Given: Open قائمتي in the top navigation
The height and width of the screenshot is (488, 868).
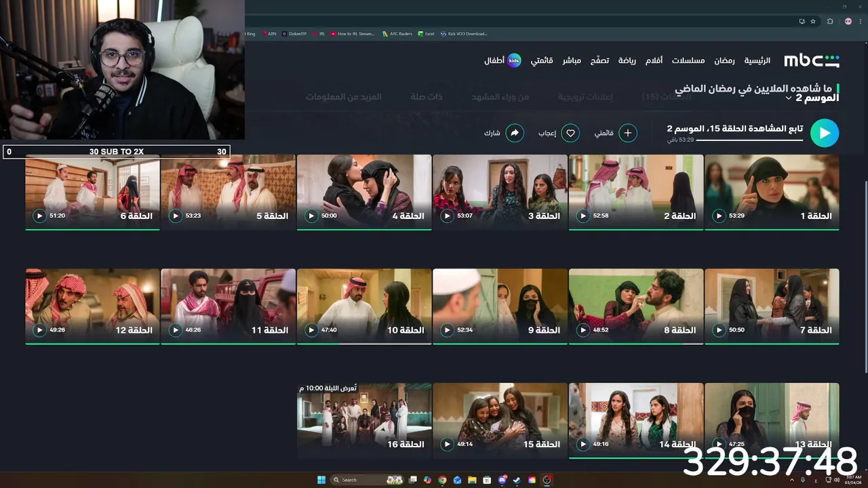Looking at the screenshot, I should coord(542,60).
